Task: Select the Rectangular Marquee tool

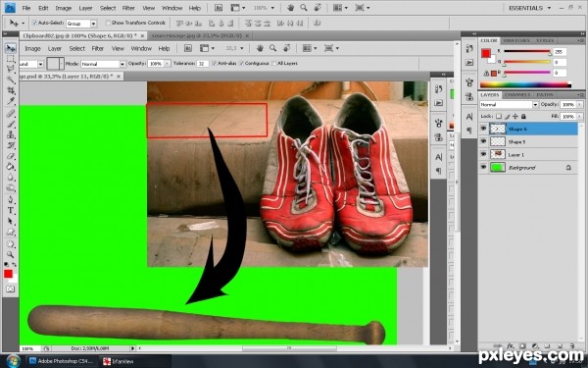Action: coord(11,59)
